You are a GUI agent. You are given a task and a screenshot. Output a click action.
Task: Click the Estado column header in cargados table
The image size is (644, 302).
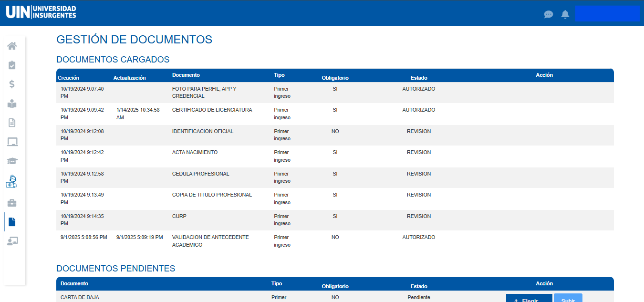coord(418,78)
